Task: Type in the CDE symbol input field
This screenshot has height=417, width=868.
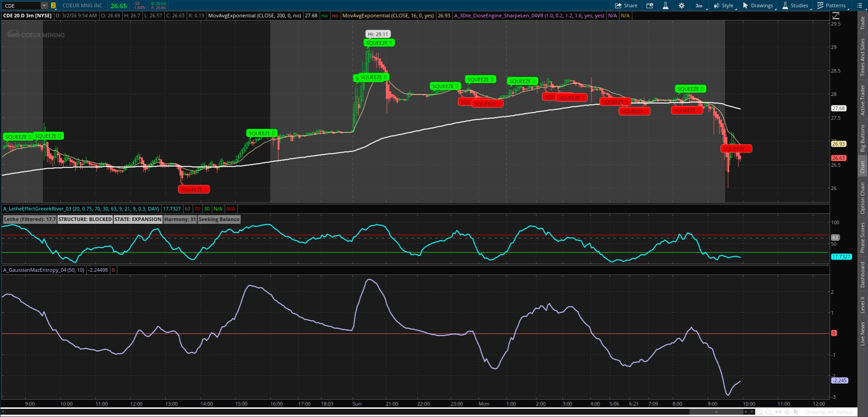Action: [21, 5]
